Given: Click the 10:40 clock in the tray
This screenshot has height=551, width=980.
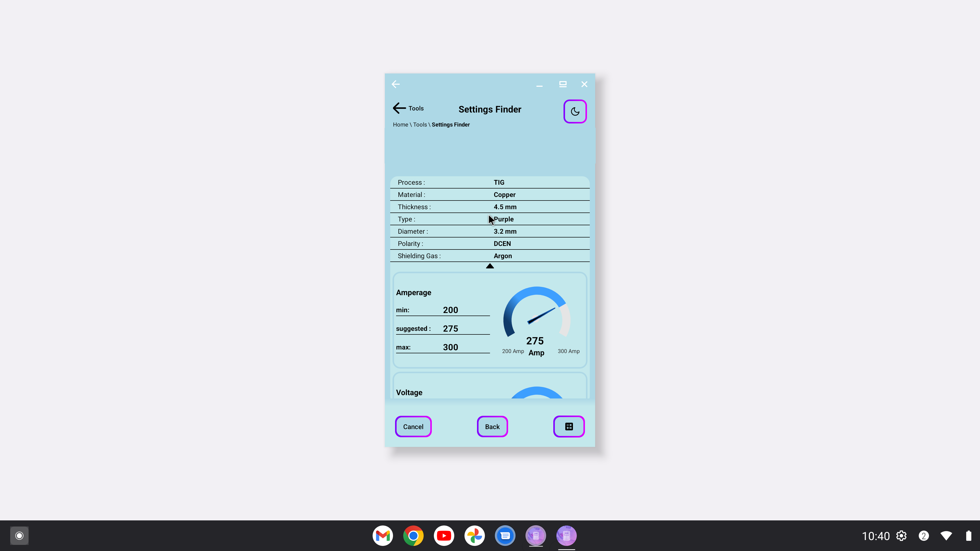Looking at the screenshot, I should pyautogui.click(x=876, y=536).
